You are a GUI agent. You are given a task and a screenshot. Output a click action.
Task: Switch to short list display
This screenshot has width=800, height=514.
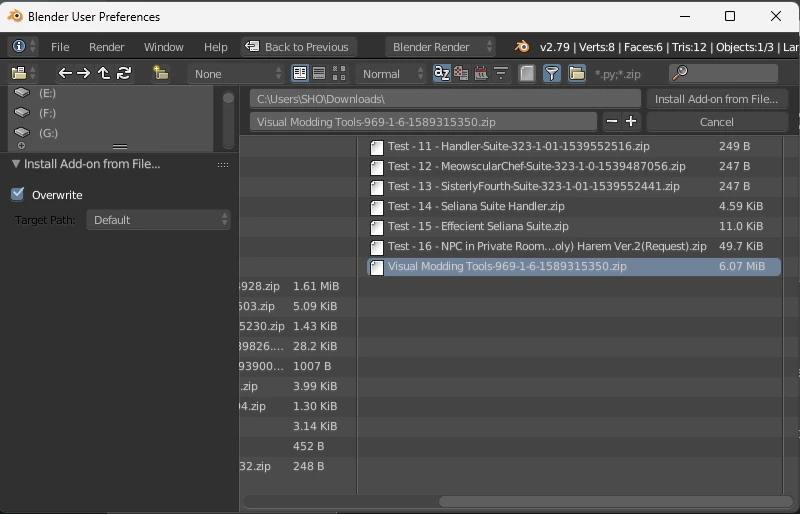[x=299, y=74]
